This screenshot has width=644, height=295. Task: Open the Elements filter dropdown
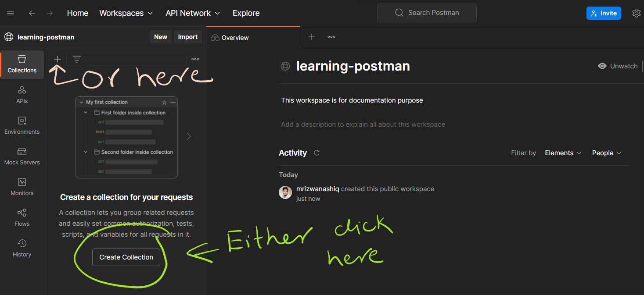click(x=563, y=153)
